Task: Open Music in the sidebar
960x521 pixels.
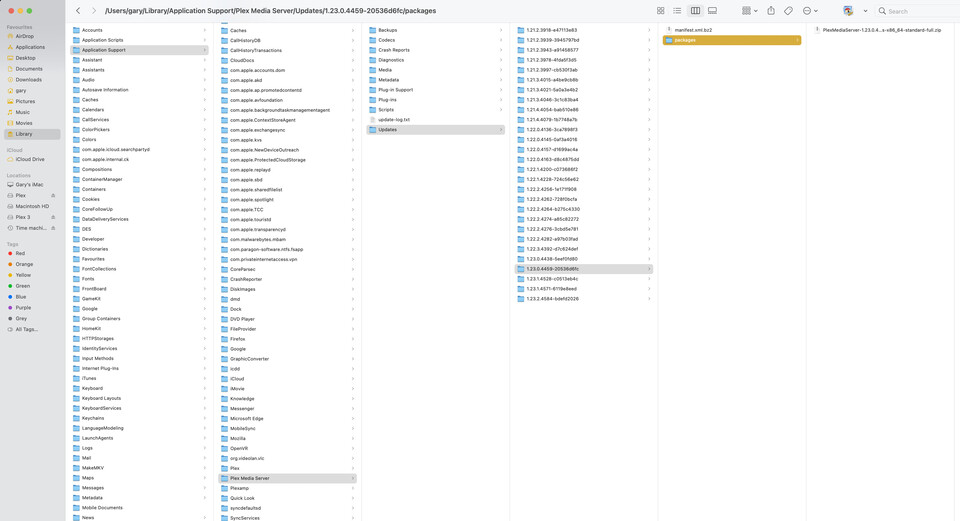Action: [23, 112]
